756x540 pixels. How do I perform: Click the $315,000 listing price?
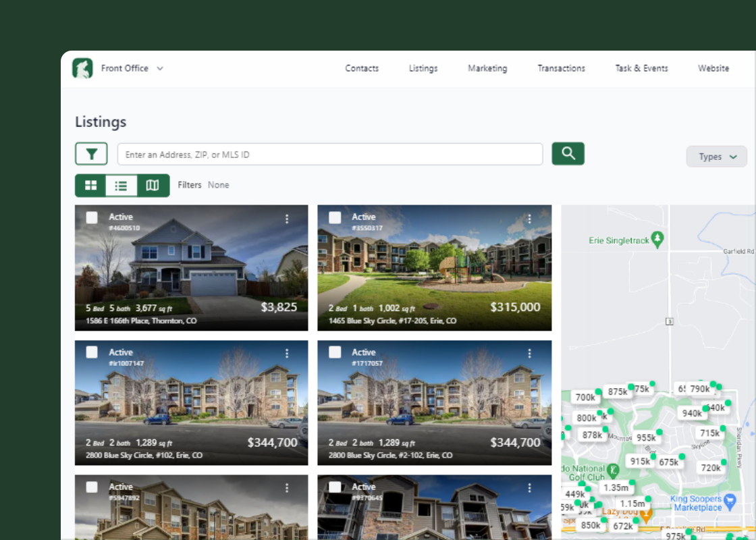[x=515, y=307]
